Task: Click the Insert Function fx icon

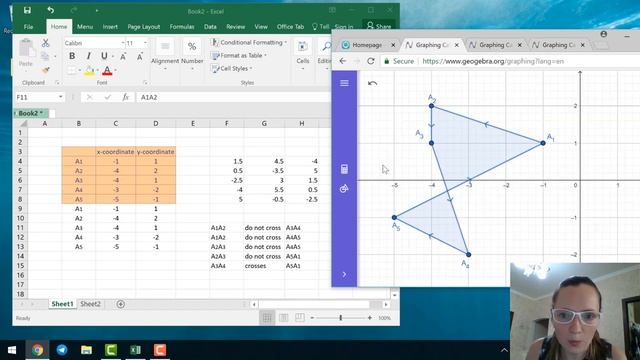Action: (125, 97)
